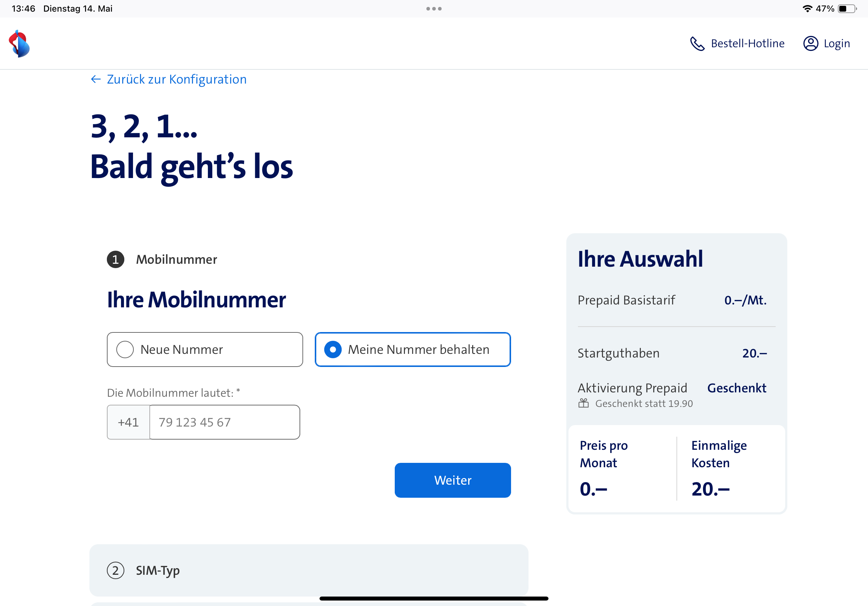Click the Swisscom logo icon
Screen dimensions: 868x606
19,44
